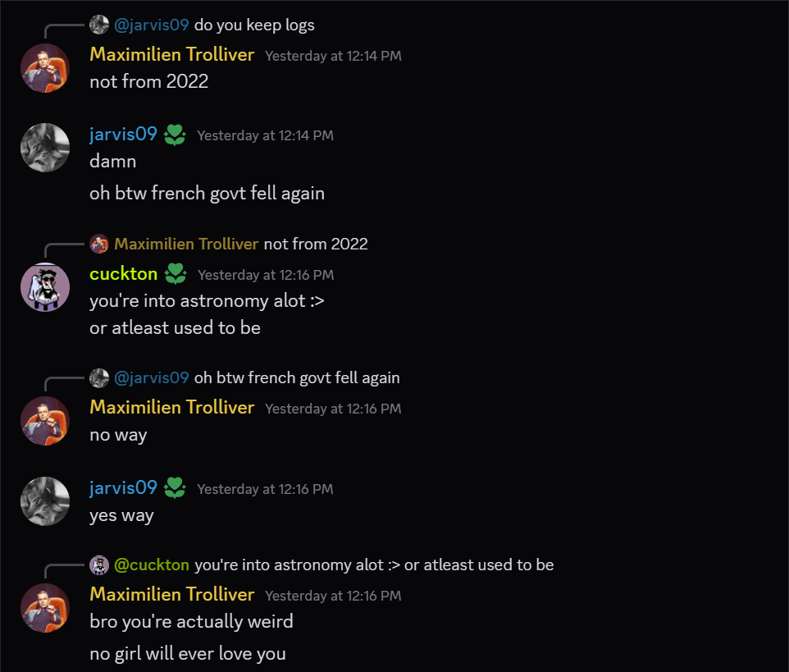Open the small reply avatar before "do you keep logs"
Screen dimensions: 789x672
click(99, 25)
